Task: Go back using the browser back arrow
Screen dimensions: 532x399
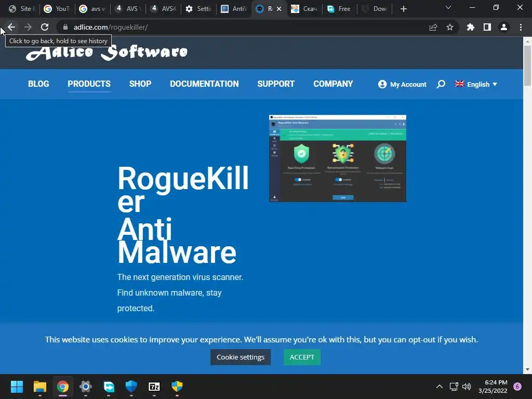Action: point(11,27)
